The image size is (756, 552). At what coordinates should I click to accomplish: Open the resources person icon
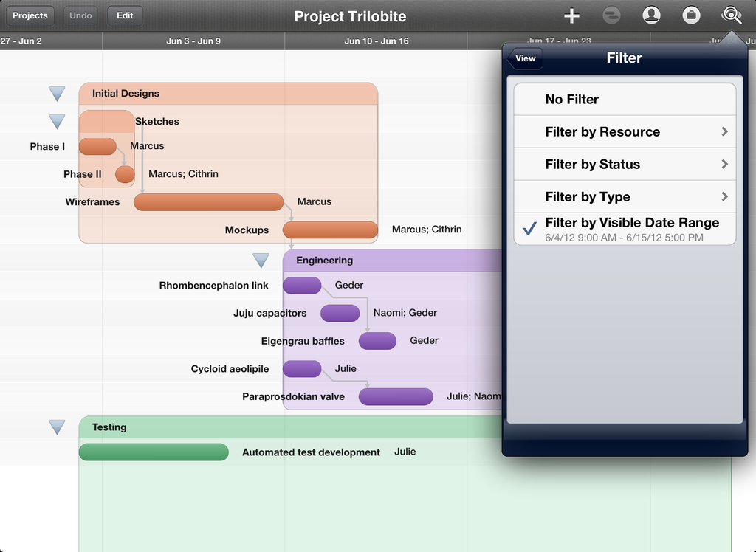651,15
